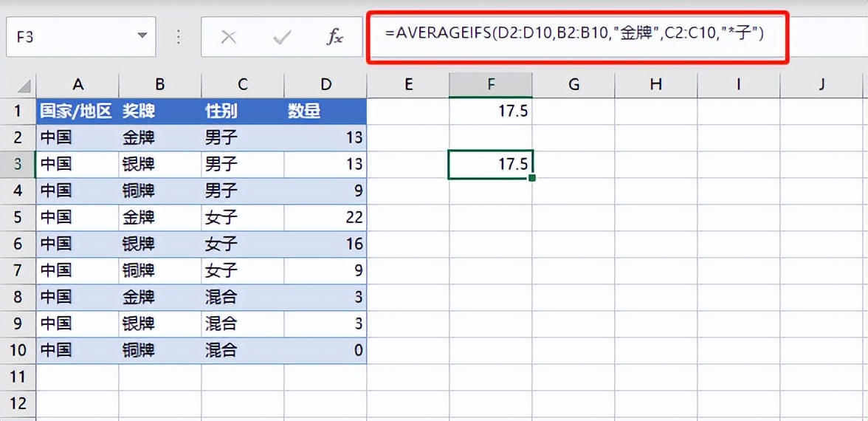This screenshot has width=868, height=421.
Task: Click the cancel X icon in formula bar
Action: coord(229,37)
